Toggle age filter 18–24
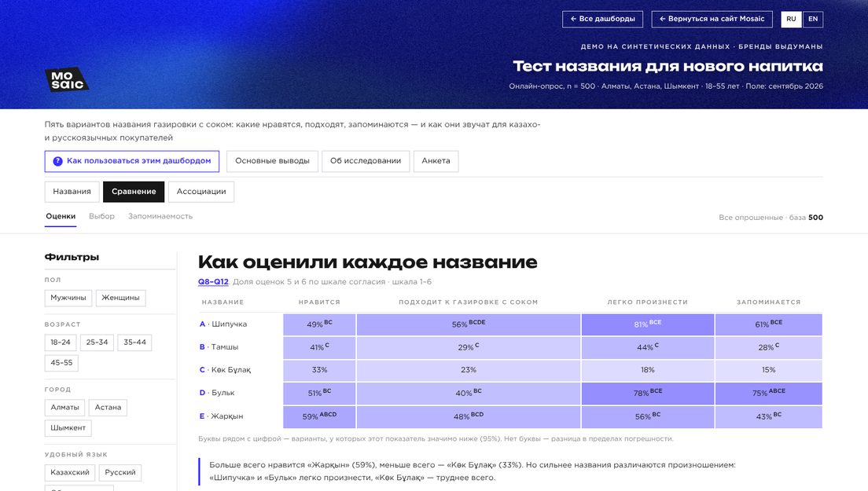 tap(61, 343)
